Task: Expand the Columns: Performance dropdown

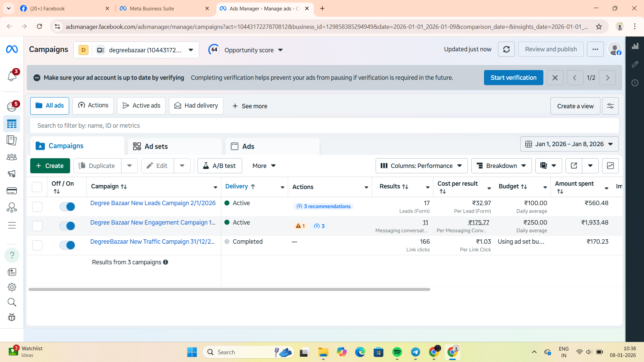Action: (x=421, y=166)
